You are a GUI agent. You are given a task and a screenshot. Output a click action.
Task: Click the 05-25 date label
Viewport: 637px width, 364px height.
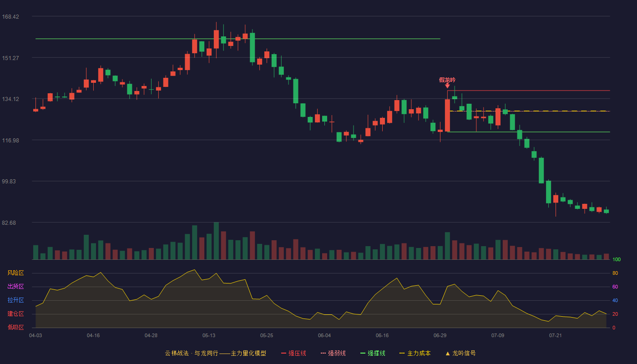(267, 335)
